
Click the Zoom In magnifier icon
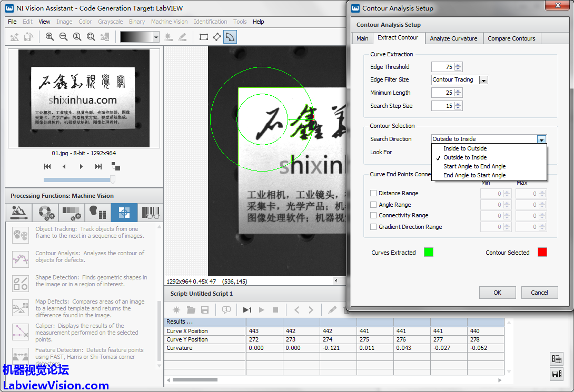pyautogui.click(x=50, y=36)
